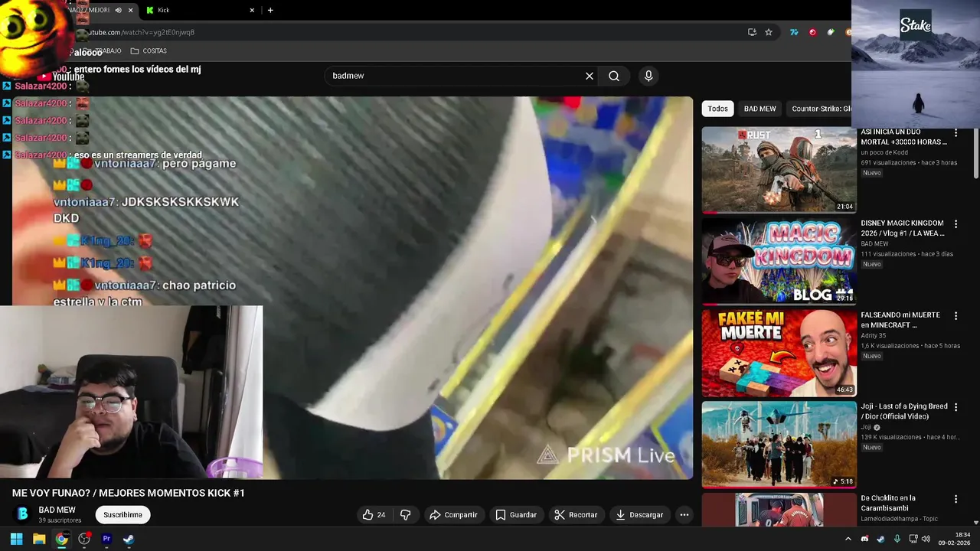Download the video via Descargar
Viewport: 980px width, 551px height.
639,515
